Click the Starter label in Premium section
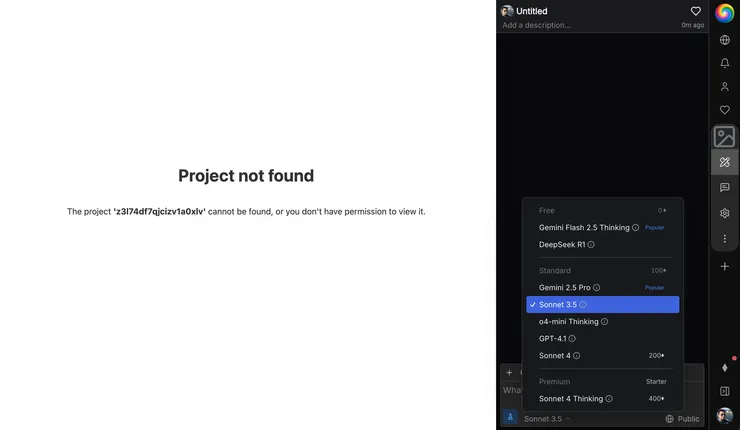Screen dimensions: 740x430 656,381
